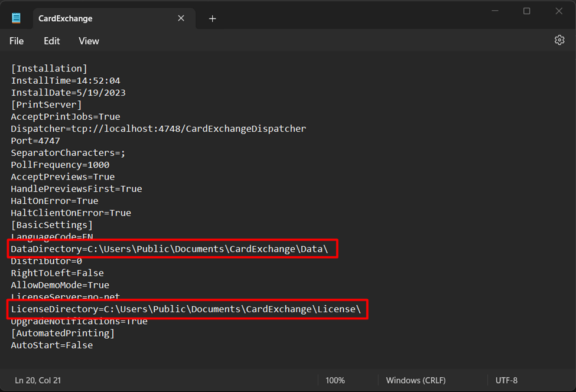Open the View menu

[89, 41]
